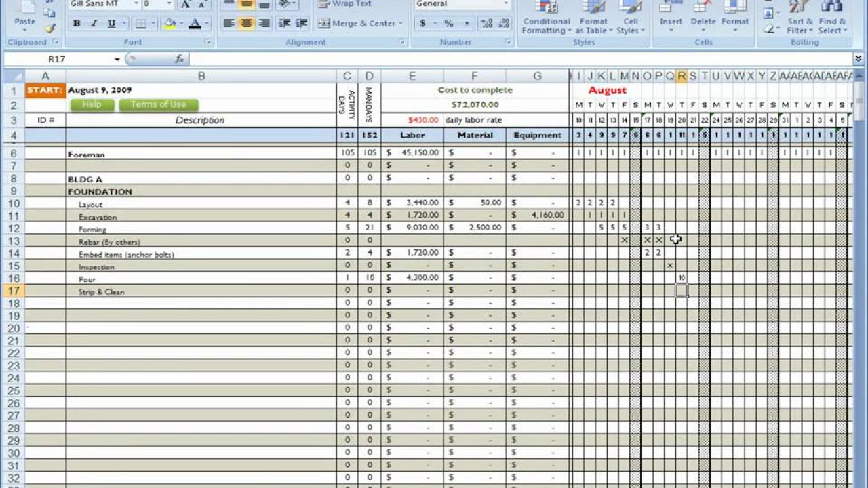This screenshot has height=488, width=868.
Task: Align text left in the cell
Action: pos(229,24)
